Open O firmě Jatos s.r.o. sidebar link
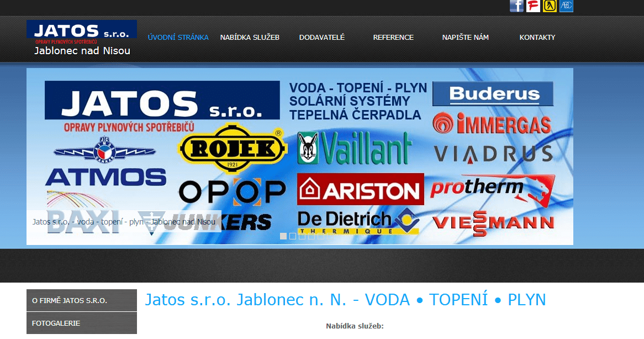This screenshot has height=339, width=644. (x=82, y=300)
